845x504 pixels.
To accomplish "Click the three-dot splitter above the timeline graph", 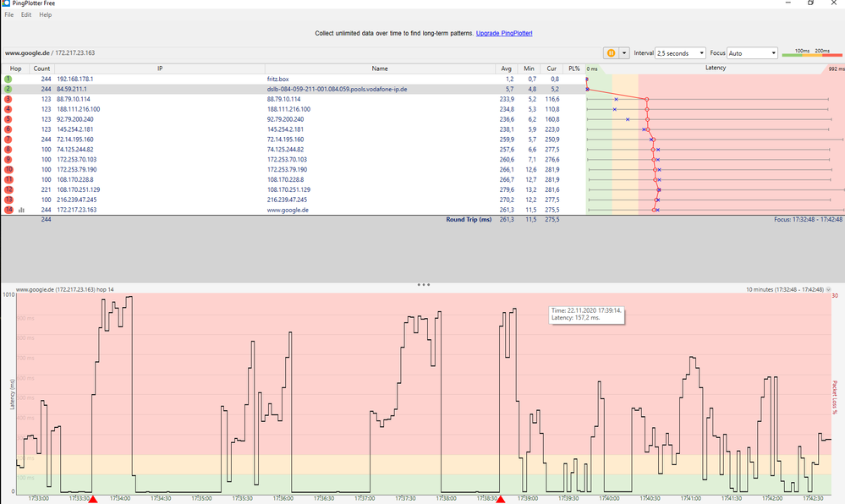I will (x=423, y=285).
